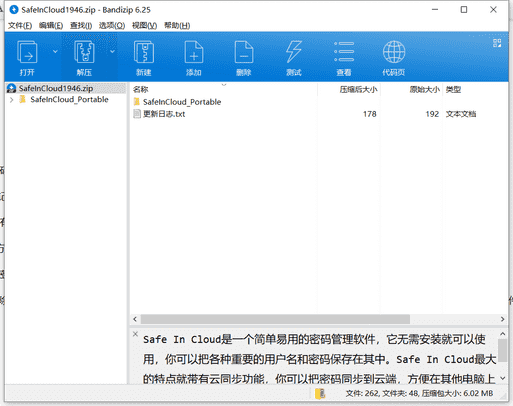
Task: Click the Extract (解压) toolbar icon
Action: [x=84, y=52]
